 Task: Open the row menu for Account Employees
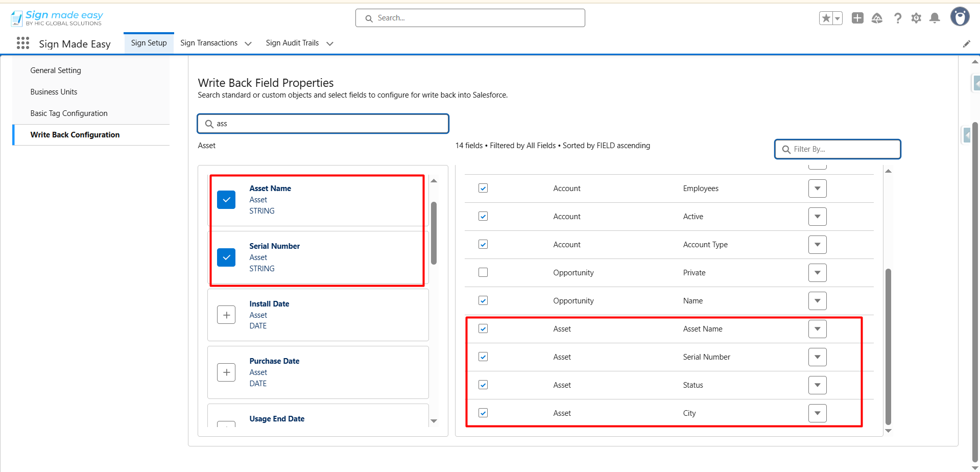point(817,188)
